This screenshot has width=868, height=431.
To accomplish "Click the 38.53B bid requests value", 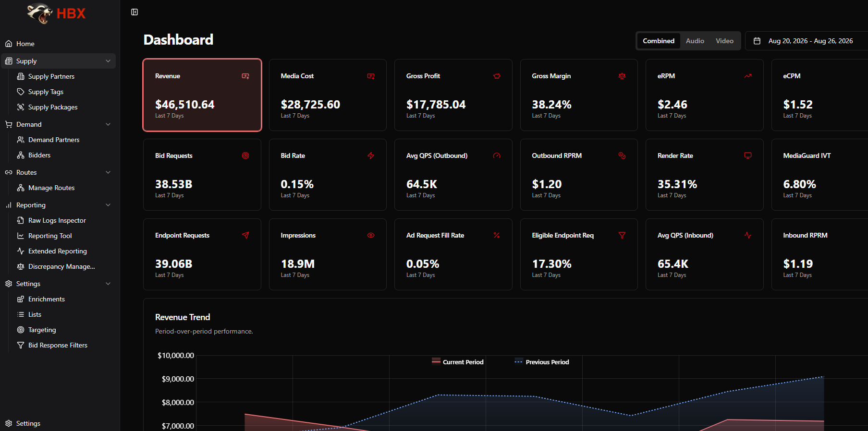I will [x=174, y=184].
